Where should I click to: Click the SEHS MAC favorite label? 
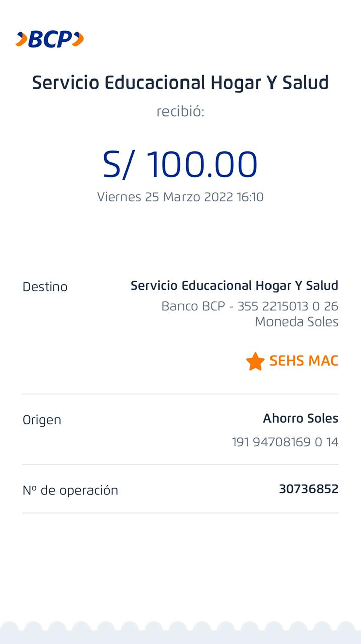point(304,361)
